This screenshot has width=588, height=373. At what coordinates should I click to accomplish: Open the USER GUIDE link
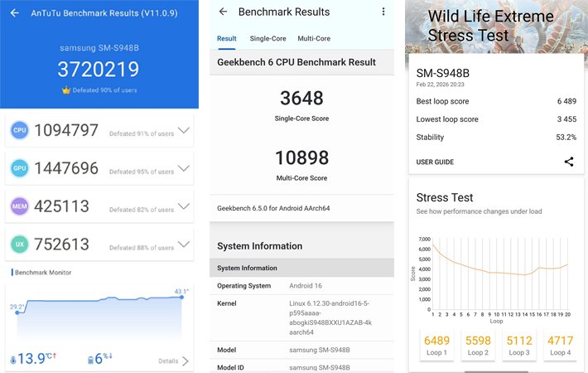click(x=435, y=162)
